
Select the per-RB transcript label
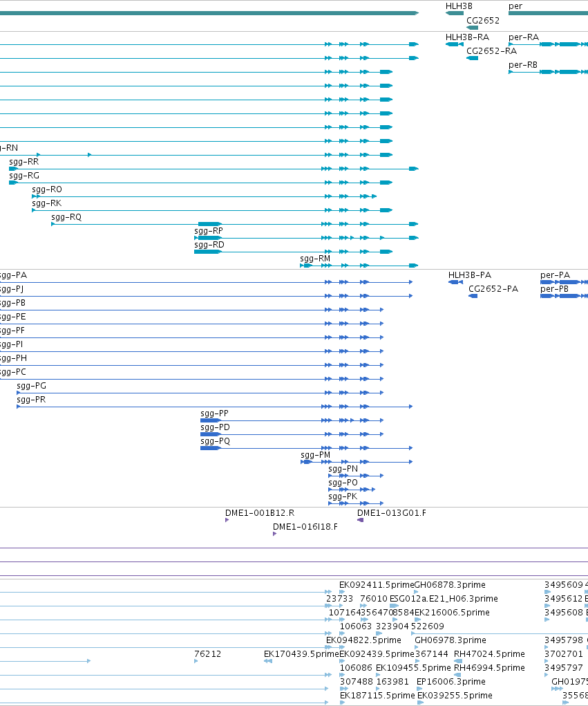(x=523, y=65)
